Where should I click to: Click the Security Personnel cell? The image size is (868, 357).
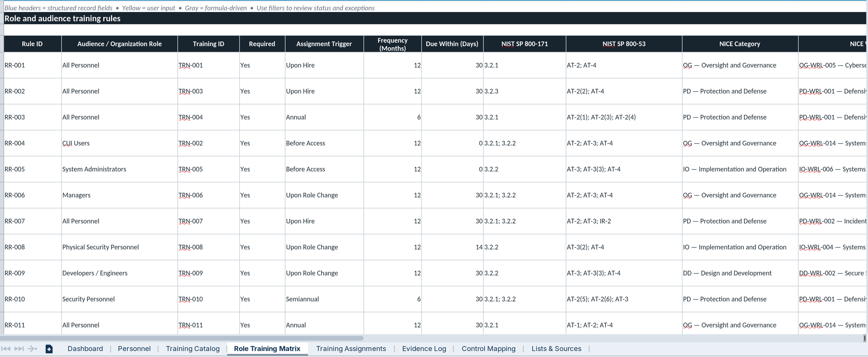[119, 299]
